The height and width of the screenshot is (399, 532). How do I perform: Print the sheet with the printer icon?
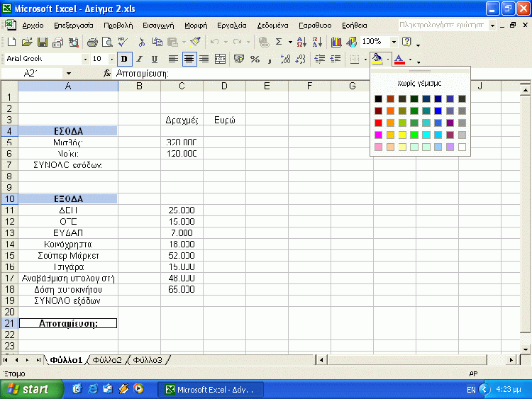(x=92, y=42)
